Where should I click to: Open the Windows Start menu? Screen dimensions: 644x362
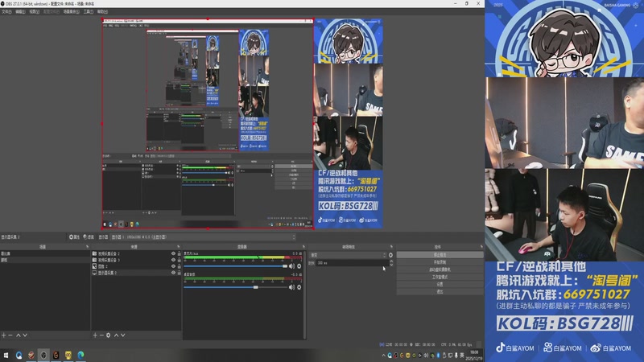(6, 355)
